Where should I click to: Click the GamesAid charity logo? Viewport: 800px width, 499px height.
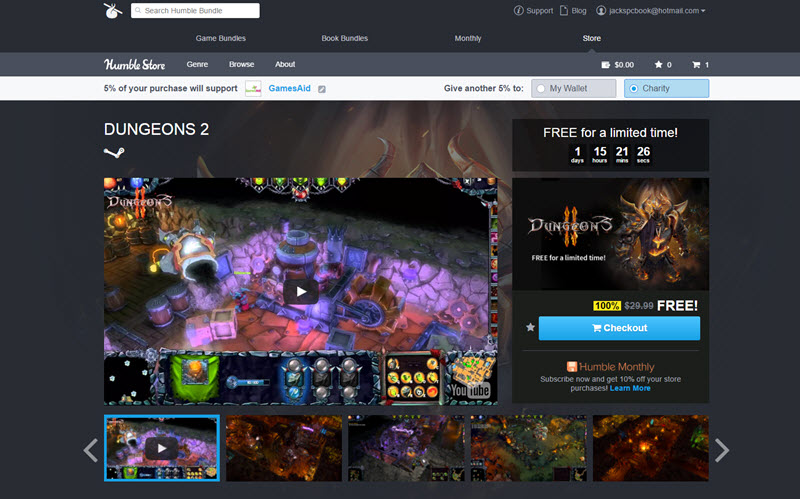[253, 88]
